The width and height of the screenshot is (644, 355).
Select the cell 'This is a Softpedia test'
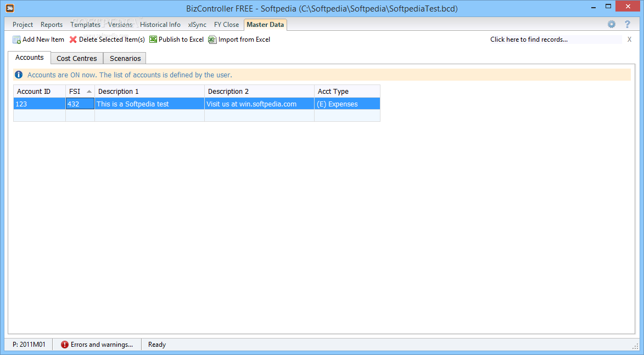149,104
